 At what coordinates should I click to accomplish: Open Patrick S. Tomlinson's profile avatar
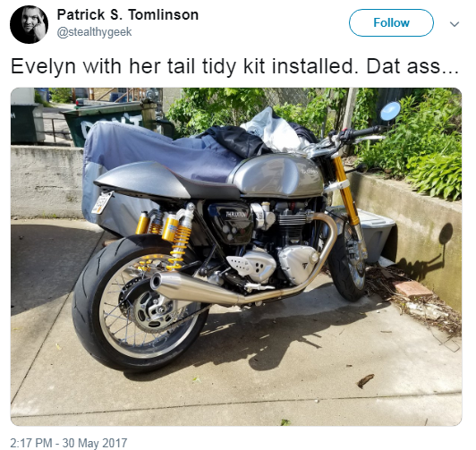[x=30, y=24]
